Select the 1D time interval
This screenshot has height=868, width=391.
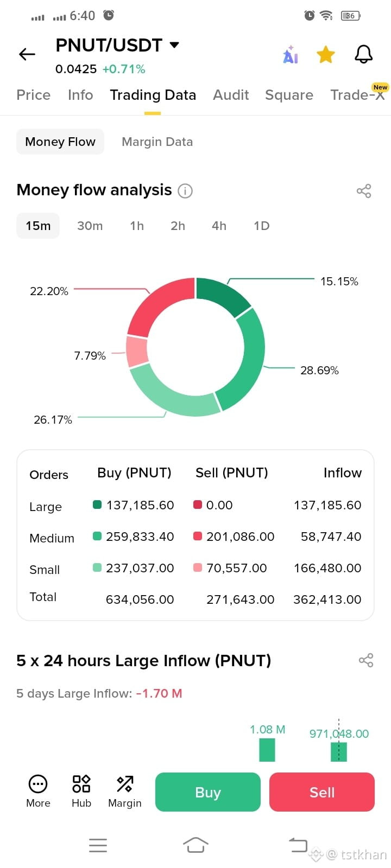pos(261,226)
